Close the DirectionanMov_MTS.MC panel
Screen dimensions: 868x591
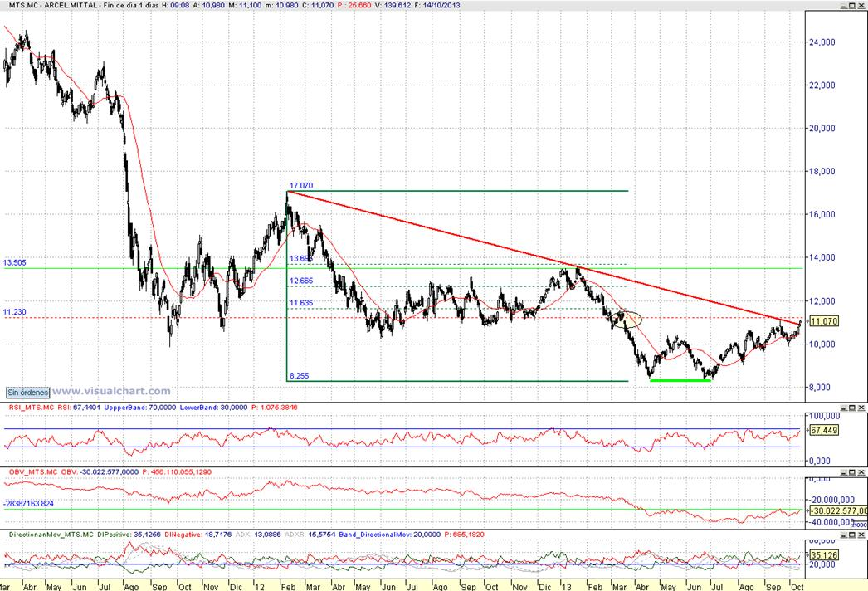point(861,535)
